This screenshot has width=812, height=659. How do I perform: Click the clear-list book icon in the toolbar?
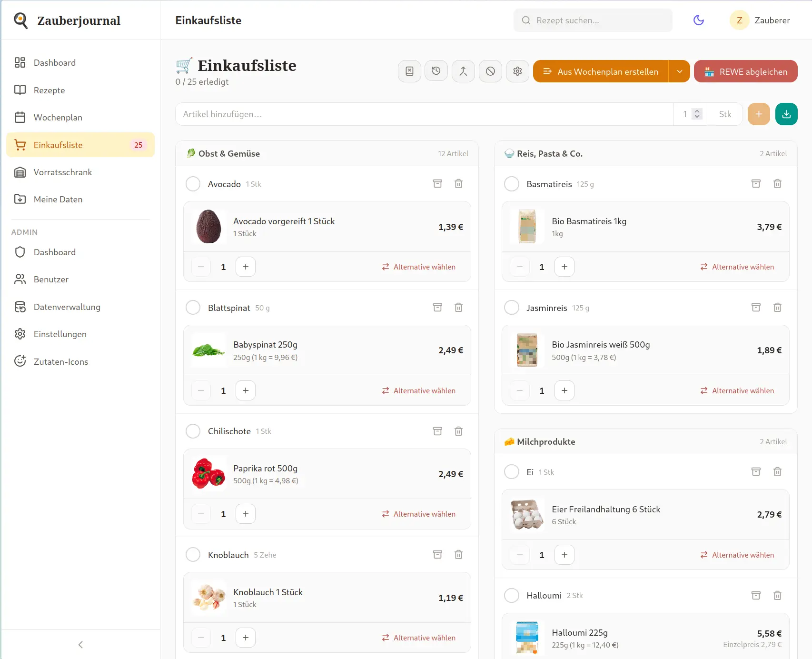click(409, 71)
